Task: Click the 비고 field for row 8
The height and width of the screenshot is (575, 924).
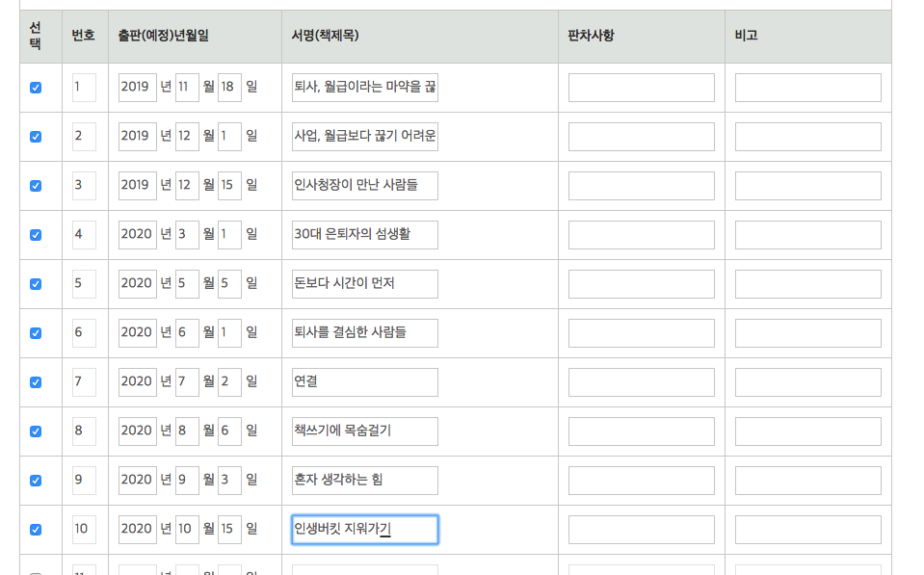Action: coord(807,431)
